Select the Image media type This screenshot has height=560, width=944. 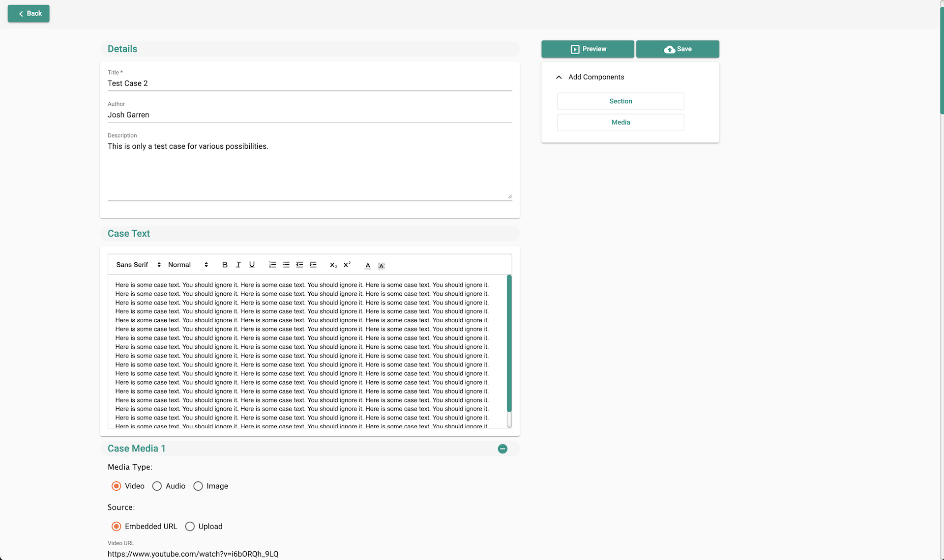coord(198,486)
